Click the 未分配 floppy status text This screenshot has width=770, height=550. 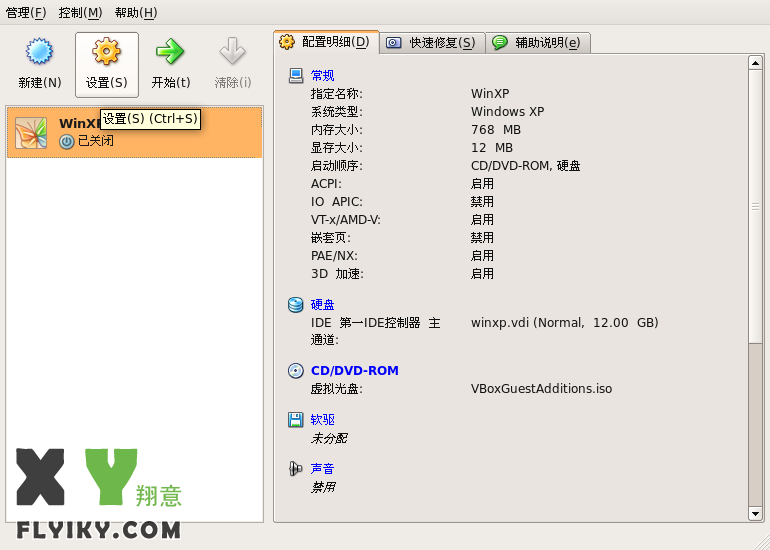point(329,438)
